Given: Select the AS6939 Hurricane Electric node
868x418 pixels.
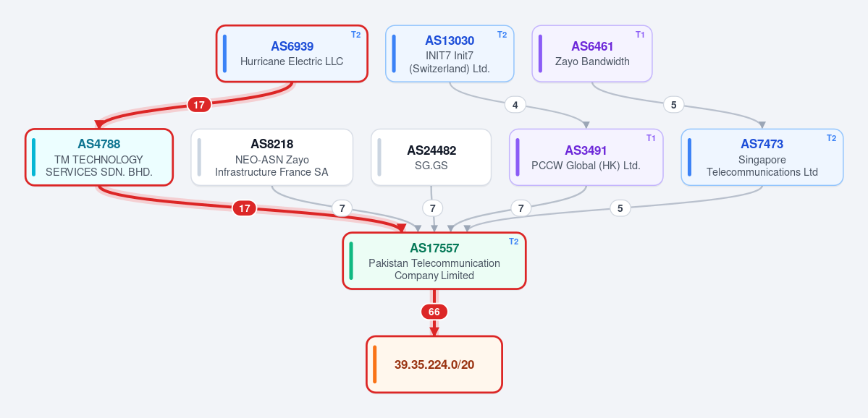Looking at the screenshot, I should [292, 54].
